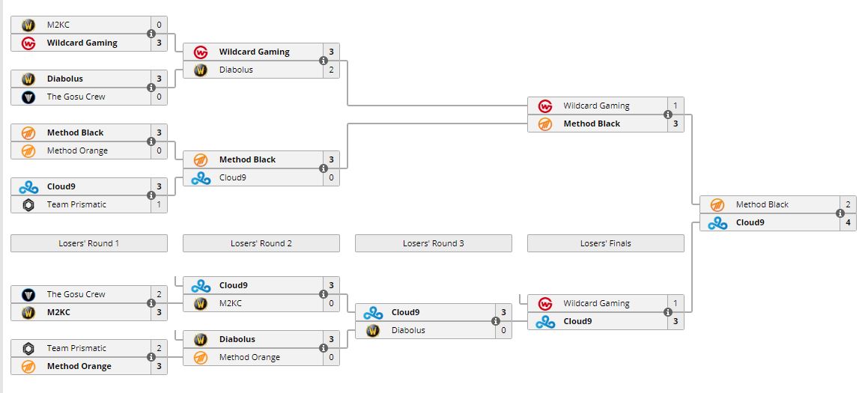
Task: Show info for Team Prismatic vs Method Orange match
Action: point(151,357)
